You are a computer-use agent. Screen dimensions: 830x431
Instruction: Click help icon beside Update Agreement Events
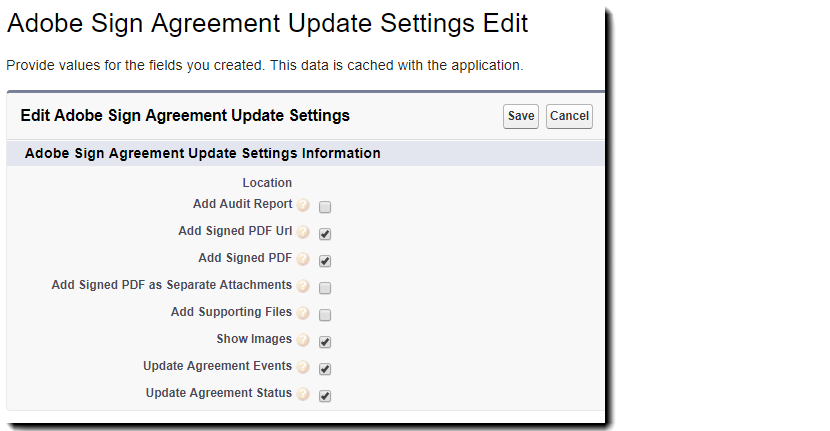(x=303, y=367)
